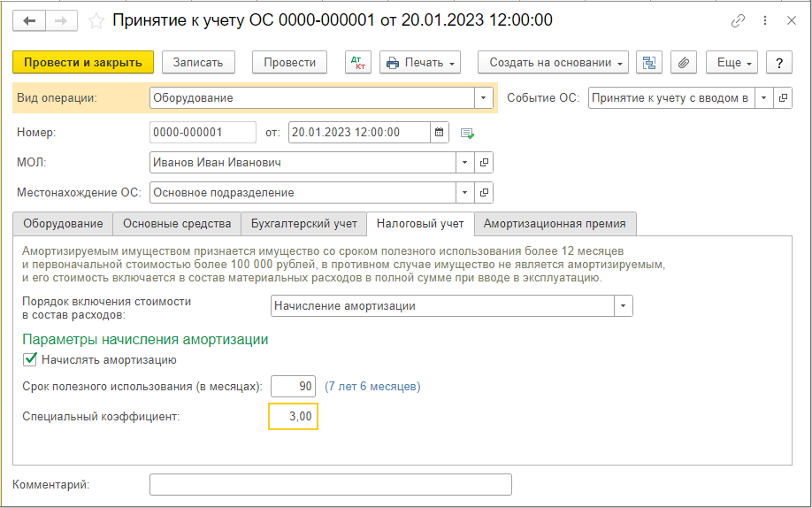Open the Местонахождение ОС dropdown list
Screen dimensions: 812x508
tap(465, 193)
